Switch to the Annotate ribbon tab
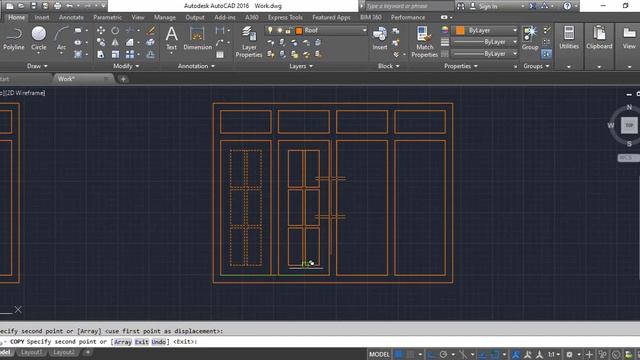This screenshot has height=360, width=640. coord(71,18)
